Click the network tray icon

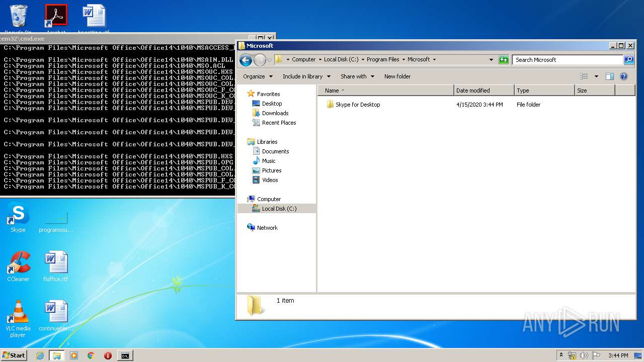[x=572, y=355]
